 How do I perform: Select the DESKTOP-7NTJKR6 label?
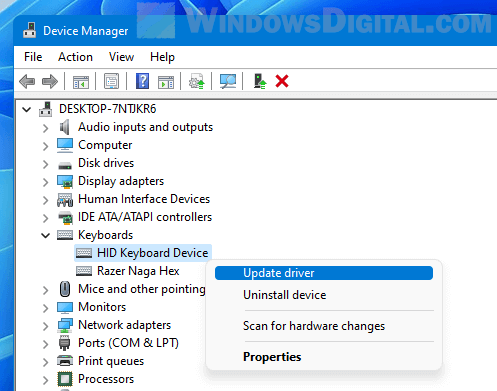tap(108, 109)
